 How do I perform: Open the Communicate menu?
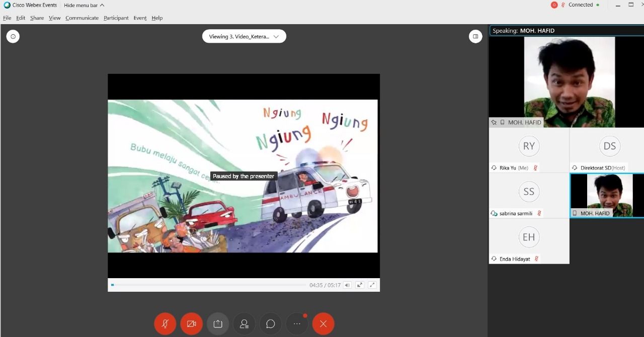(82, 18)
